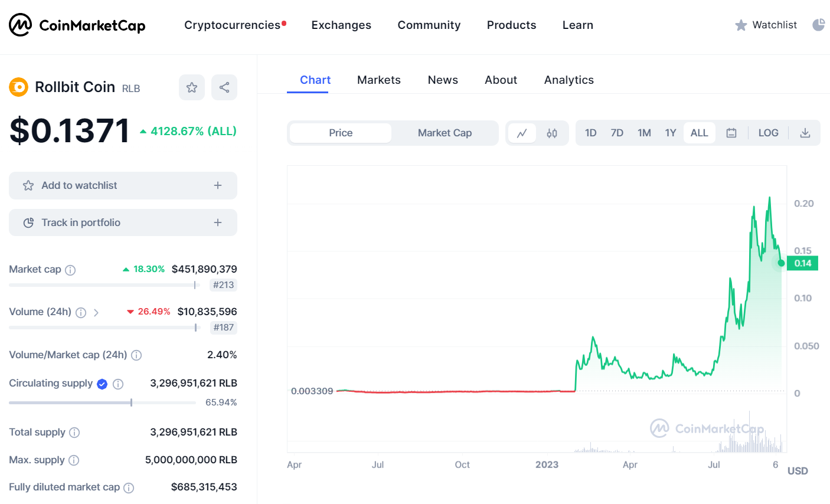Star Rollbit Coin with the favorite button
This screenshot has height=504, width=830.
tap(192, 87)
